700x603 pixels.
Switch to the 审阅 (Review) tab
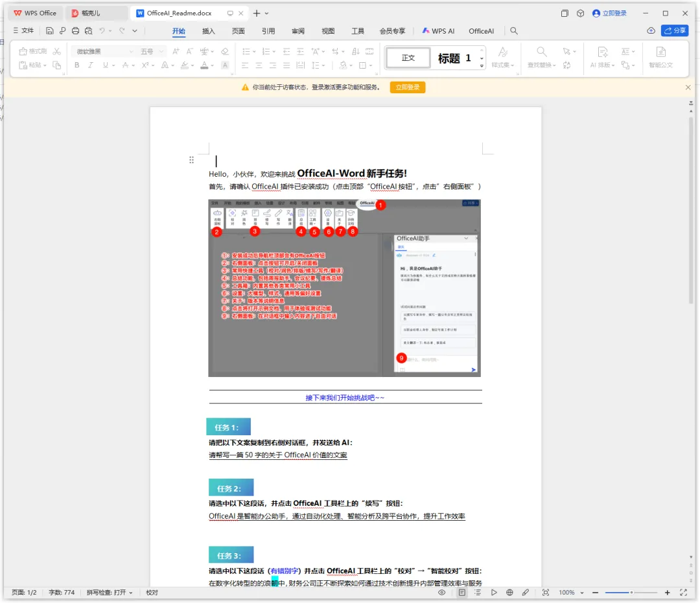pos(298,31)
